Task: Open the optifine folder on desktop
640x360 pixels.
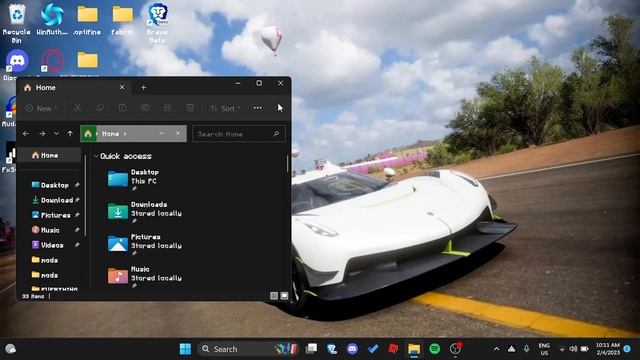Action: 87,20
